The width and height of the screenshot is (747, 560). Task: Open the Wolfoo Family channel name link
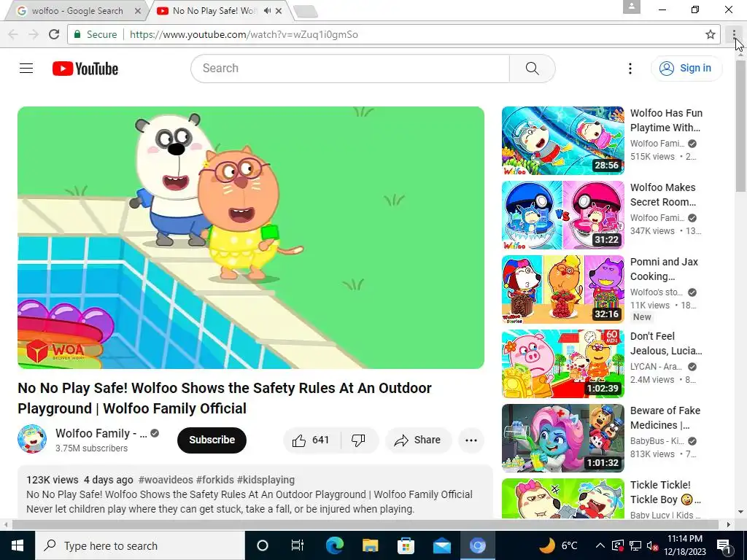point(101,433)
